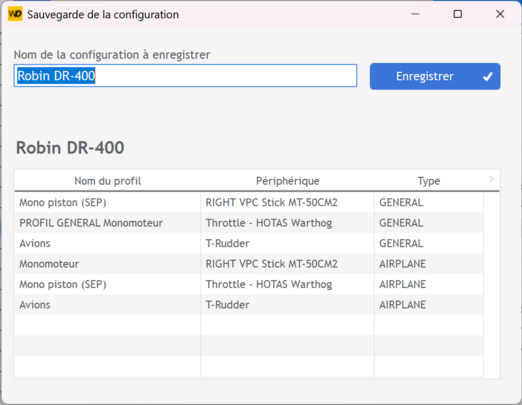
Task: Click the configuration name input field
Action: click(x=185, y=76)
